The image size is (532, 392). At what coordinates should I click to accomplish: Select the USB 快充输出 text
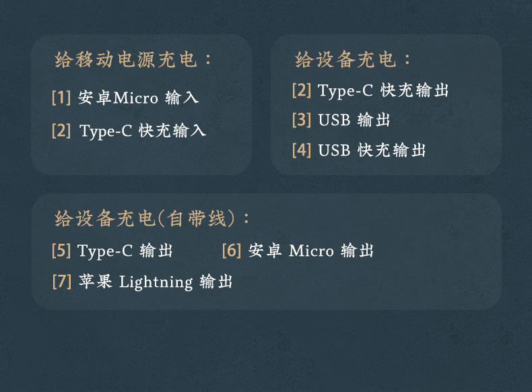[372, 150]
